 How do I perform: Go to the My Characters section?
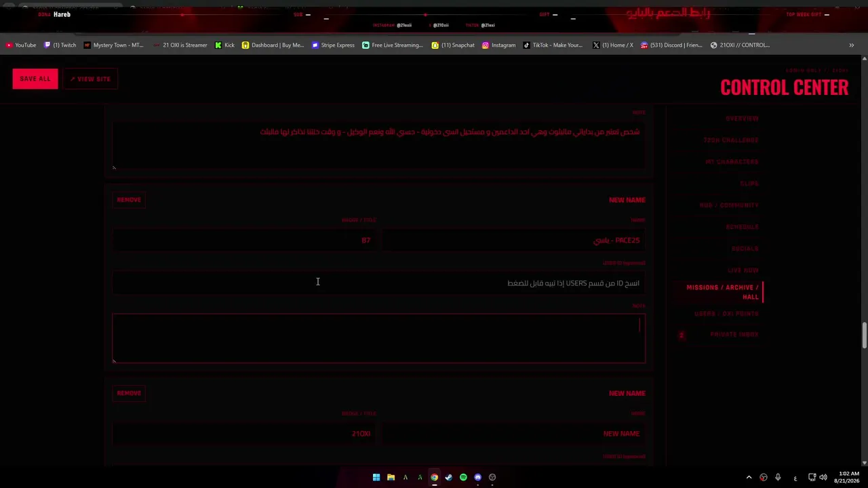(732, 162)
